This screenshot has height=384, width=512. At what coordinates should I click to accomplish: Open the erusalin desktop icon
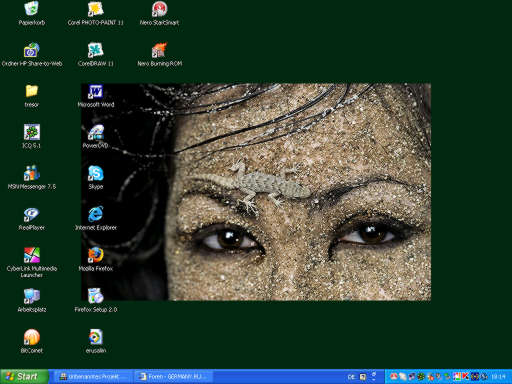[95, 337]
